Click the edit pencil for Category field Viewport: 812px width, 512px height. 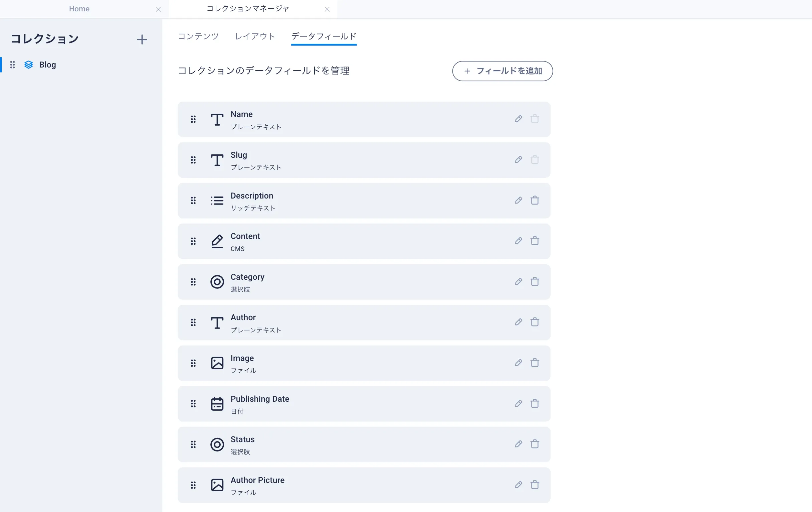coord(518,281)
